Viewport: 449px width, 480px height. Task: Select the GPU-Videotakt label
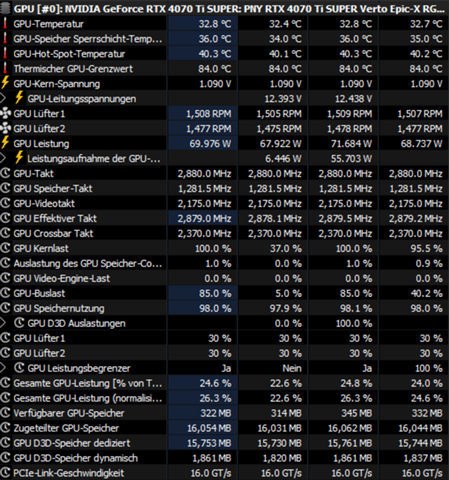tap(44, 204)
